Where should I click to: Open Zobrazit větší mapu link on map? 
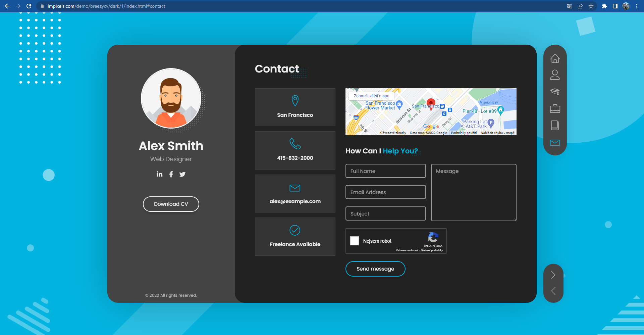(372, 96)
